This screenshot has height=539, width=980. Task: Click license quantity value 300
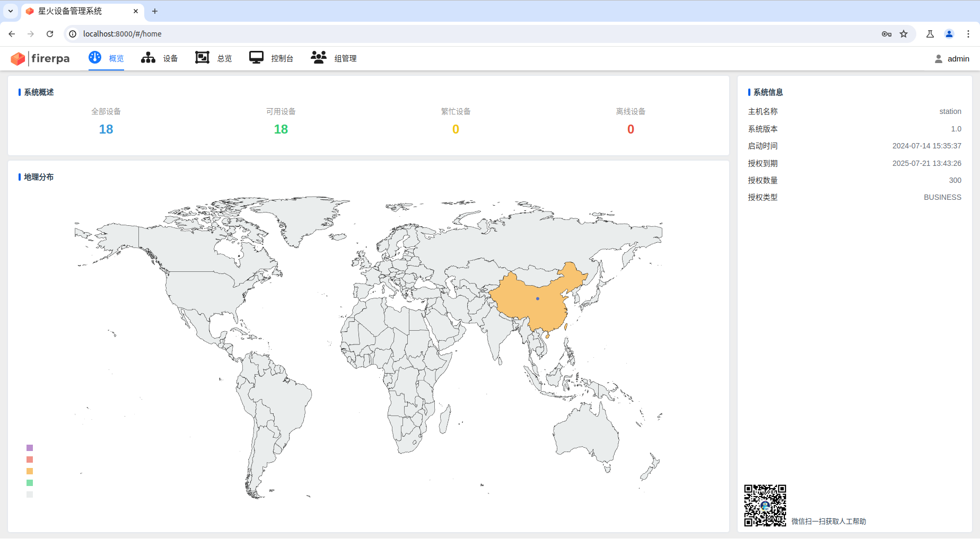[955, 180]
